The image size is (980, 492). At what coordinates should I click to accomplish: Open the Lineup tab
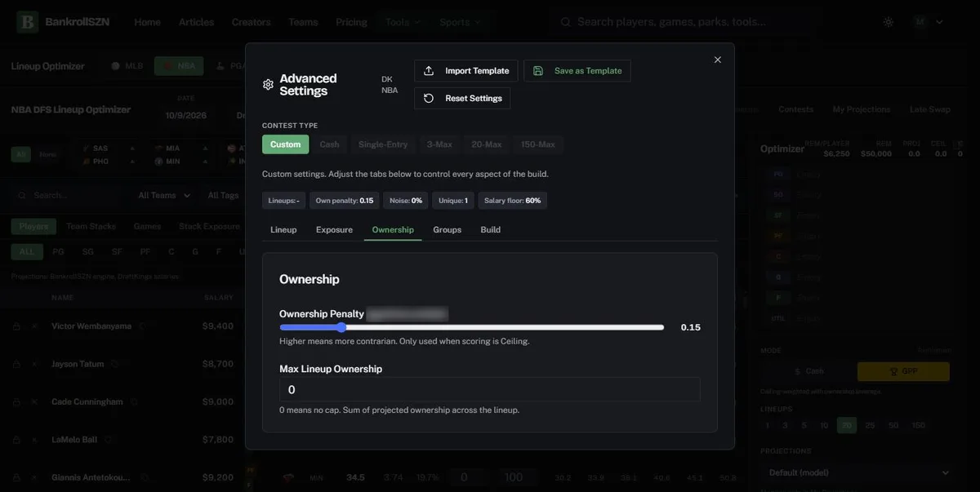(x=283, y=230)
